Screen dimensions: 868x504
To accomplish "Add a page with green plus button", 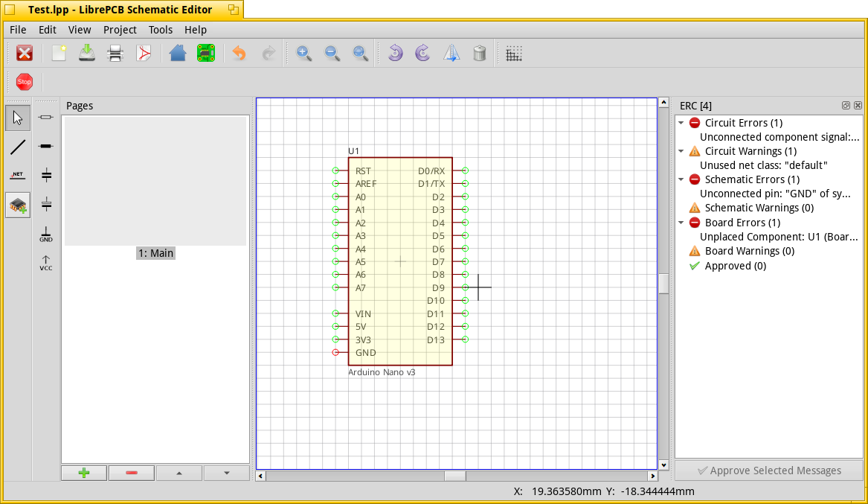I will click(84, 473).
